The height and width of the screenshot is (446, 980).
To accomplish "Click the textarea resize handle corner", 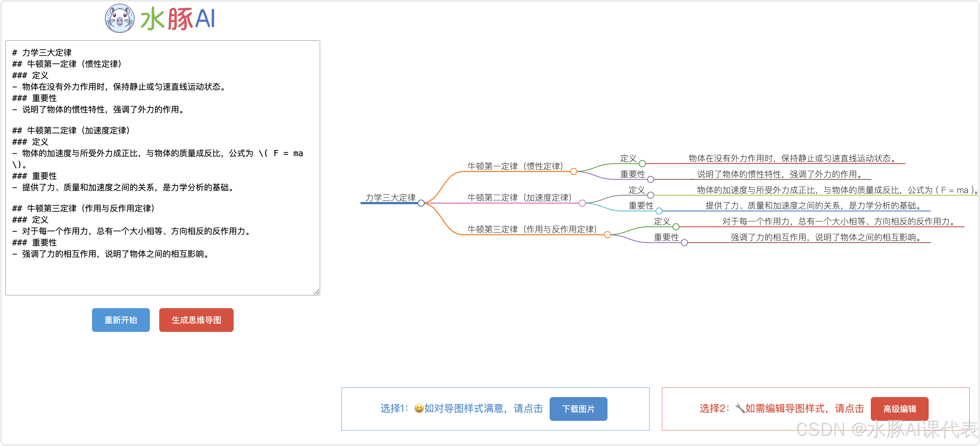I will click(317, 292).
